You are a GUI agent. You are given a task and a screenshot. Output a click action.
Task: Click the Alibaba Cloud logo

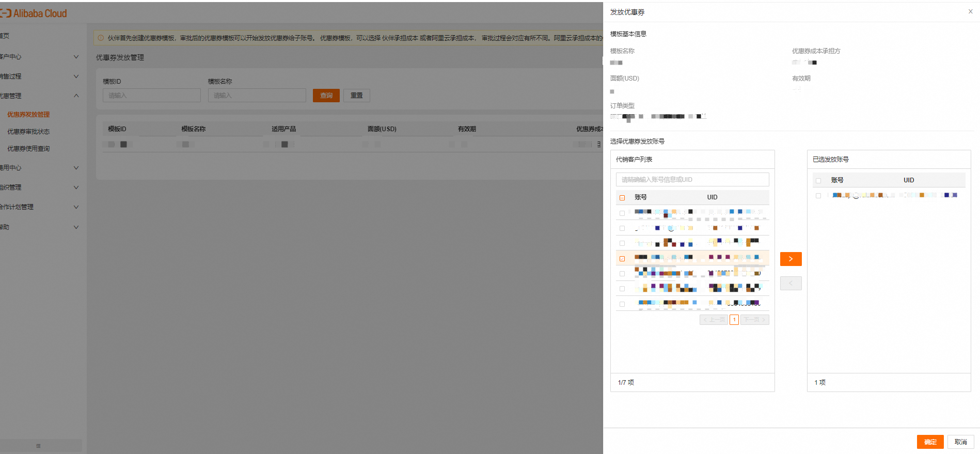tap(34, 13)
